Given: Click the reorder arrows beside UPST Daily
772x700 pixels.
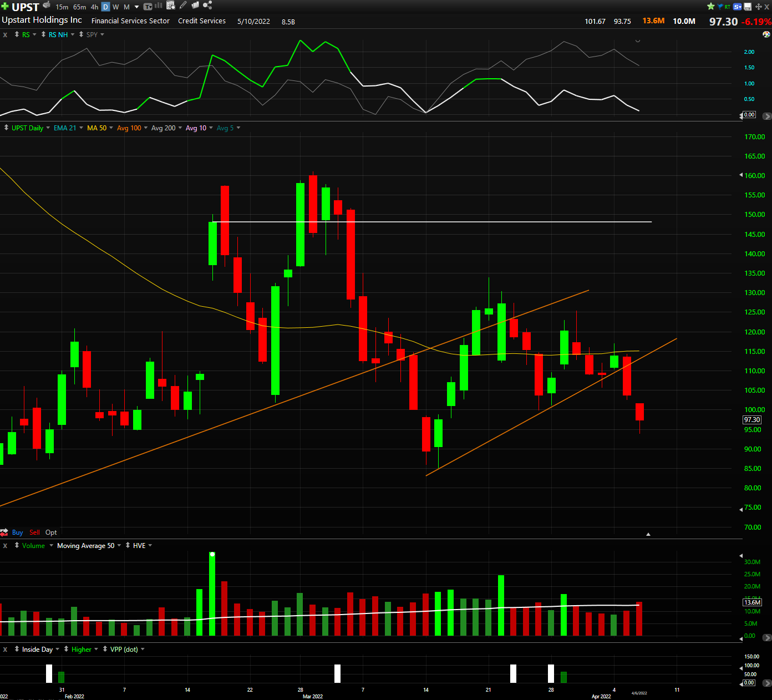Looking at the screenshot, I should [x=6, y=128].
